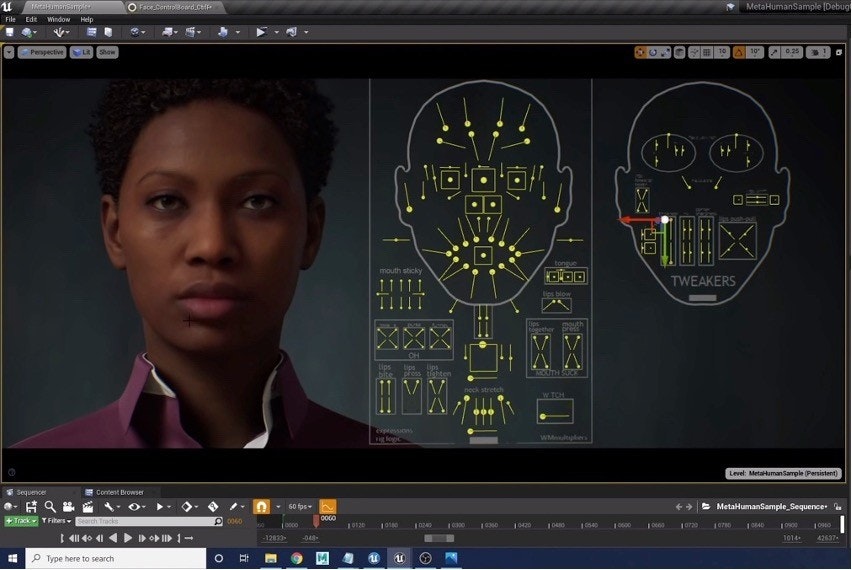Click the Find in Content Browser magnifier
The width and height of the screenshot is (852, 570).
pos(49,507)
